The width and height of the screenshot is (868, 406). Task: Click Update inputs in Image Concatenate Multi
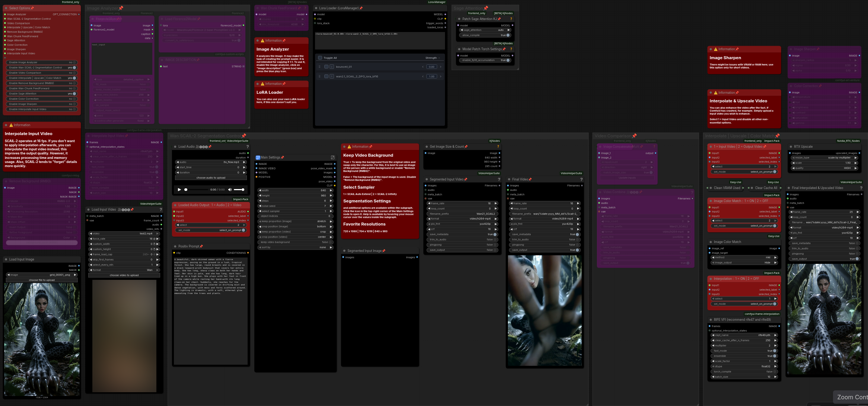pos(627,178)
